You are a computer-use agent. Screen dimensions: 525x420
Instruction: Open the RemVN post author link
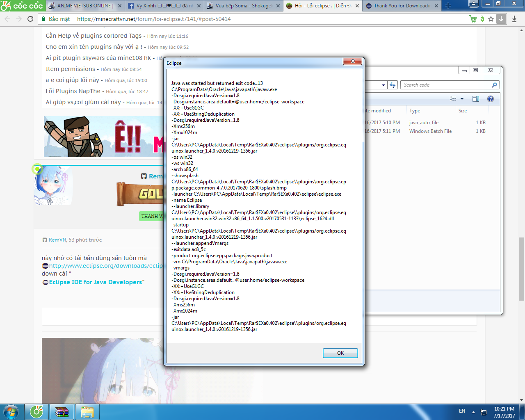coord(57,240)
